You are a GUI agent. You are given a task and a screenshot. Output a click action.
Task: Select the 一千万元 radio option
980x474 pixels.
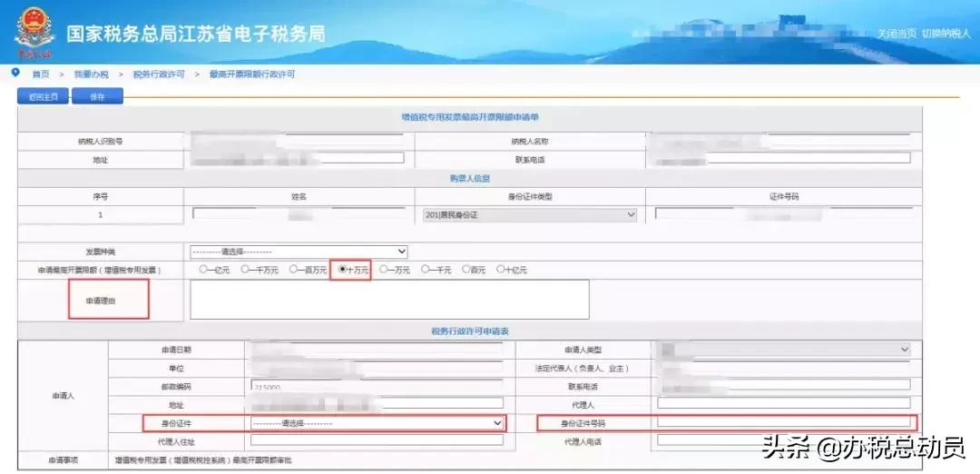coord(245,270)
